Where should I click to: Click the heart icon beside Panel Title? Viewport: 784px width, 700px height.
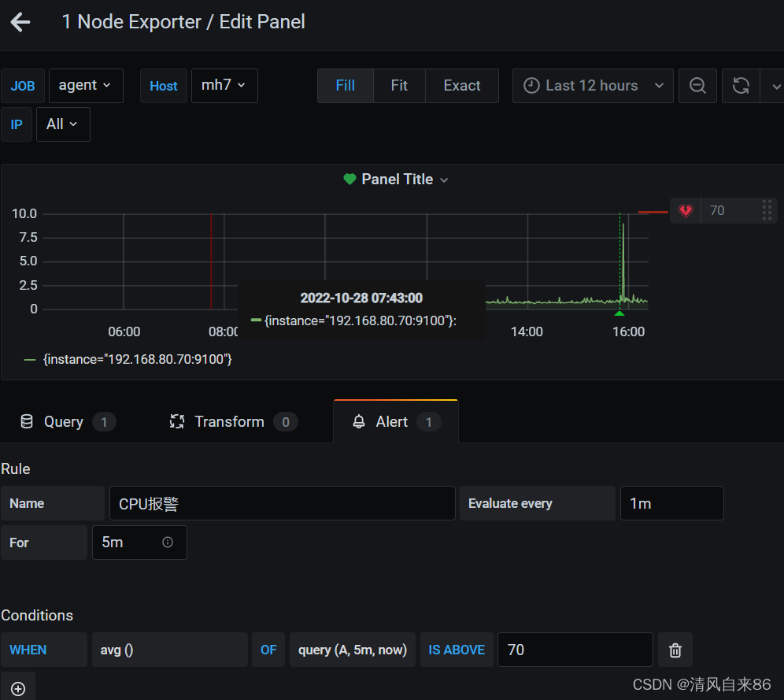point(349,179)
